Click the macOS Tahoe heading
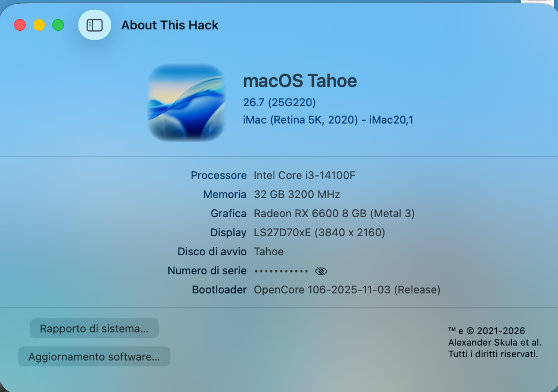The height and width of the screenshot is (392, 558). click(300, 81)
